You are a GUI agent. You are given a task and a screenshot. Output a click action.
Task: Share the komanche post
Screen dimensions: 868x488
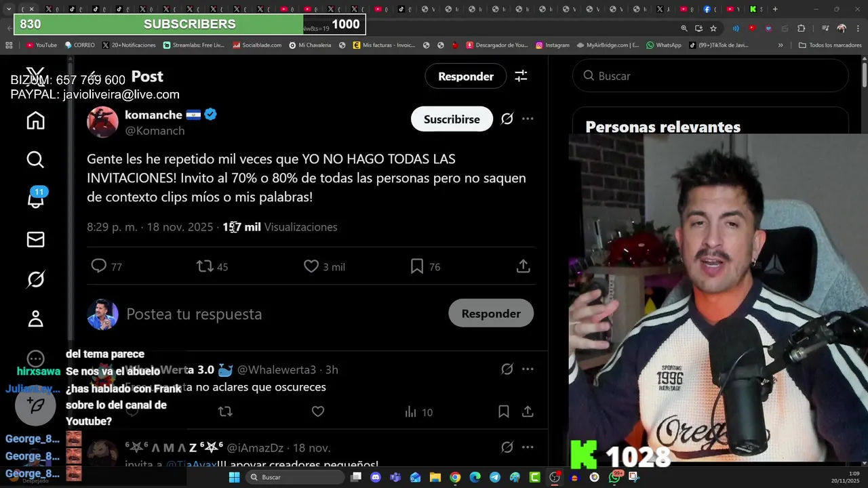click(x=523, y=266)
